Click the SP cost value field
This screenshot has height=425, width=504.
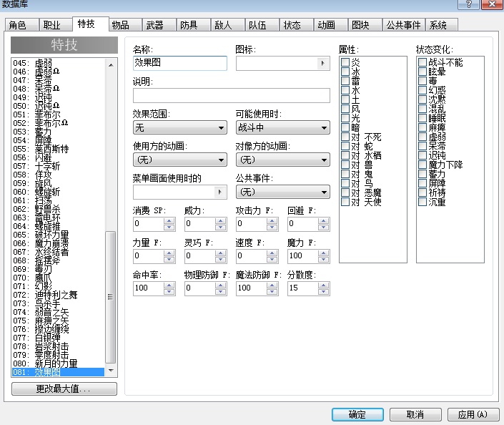click(x=149, y=224)
